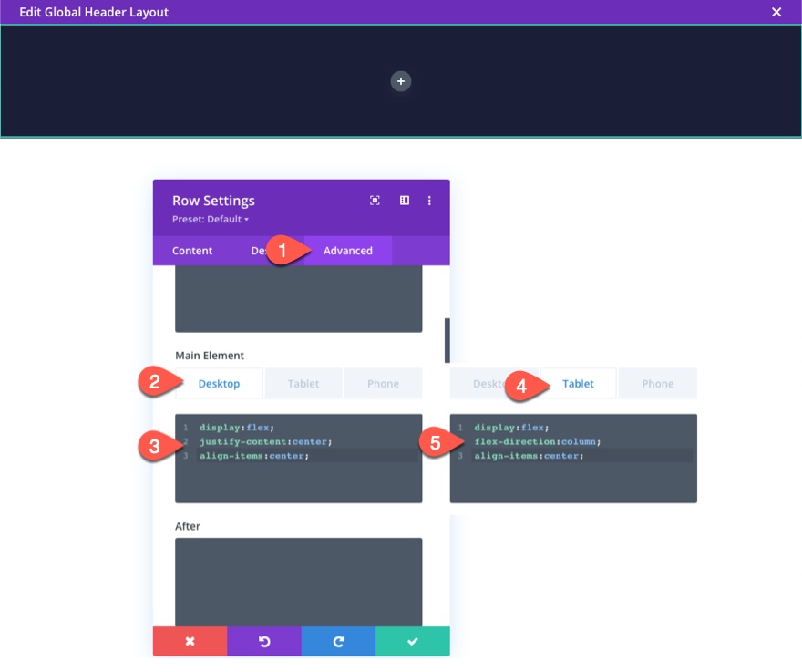This screenshot has height=672, width=802.
Task: Switch left CSS group to Desktop view
Action: pyautogui.click(x=219, y=383)
